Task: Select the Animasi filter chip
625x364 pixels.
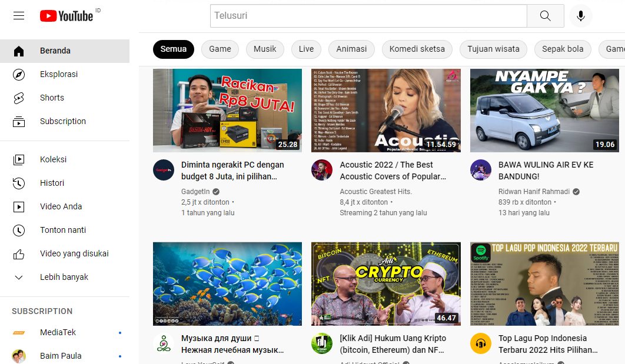Action: click(x=351, y=49)
